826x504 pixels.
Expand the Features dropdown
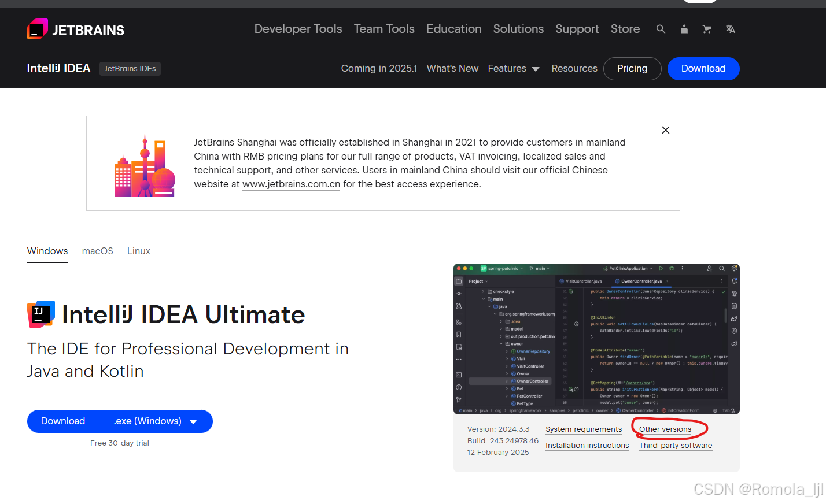tap(514, 68)
